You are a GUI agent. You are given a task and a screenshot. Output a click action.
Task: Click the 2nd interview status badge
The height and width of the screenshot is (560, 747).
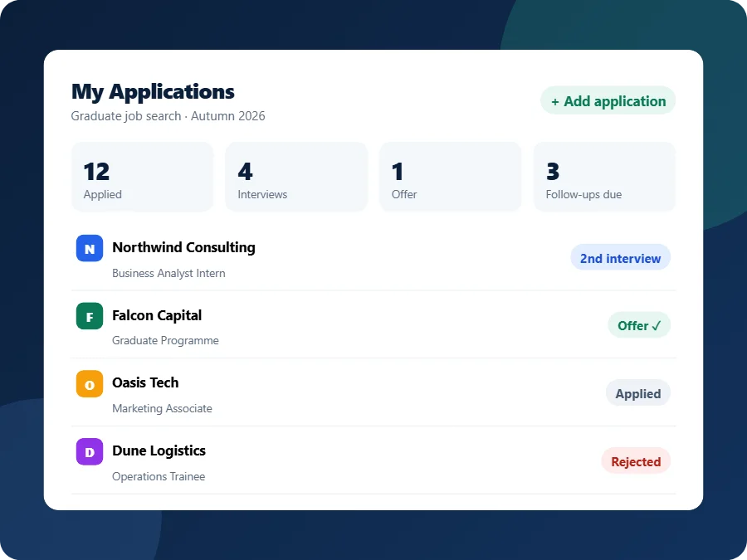coord(620,258)
